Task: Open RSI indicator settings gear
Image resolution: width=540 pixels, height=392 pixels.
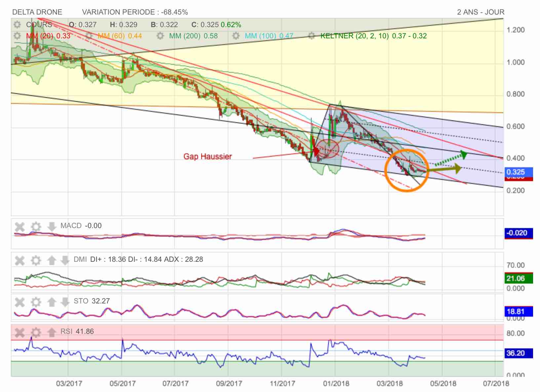Action: click(x=36, y=332)
